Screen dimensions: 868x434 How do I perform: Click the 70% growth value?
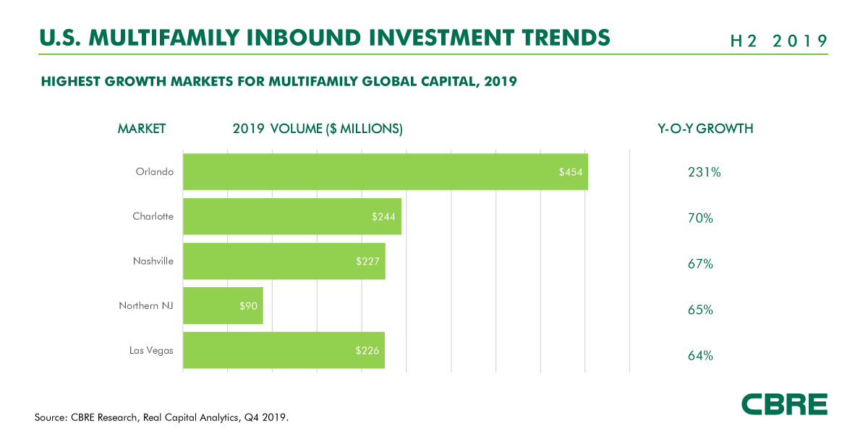701,218
